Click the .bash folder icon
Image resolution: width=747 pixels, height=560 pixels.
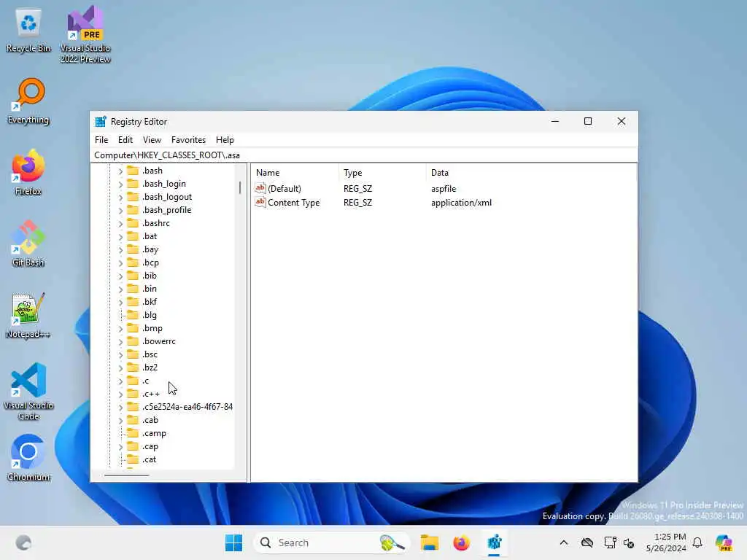pyautogui.click(x=133, y=171)
